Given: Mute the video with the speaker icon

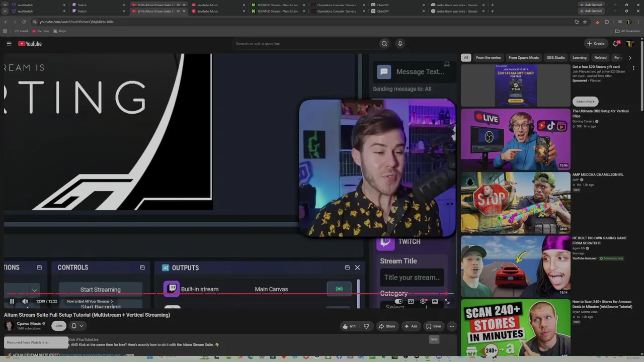Looking at the screenshot, I should pos(25,301).
